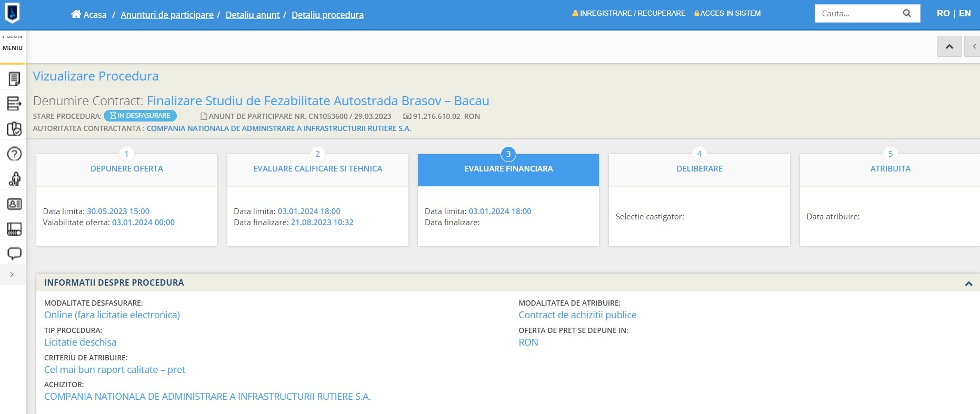Viewport: 980px width, 414px height.
Task: Click 'Vizualizare Procedura' heading
Action: coord(96,76)
